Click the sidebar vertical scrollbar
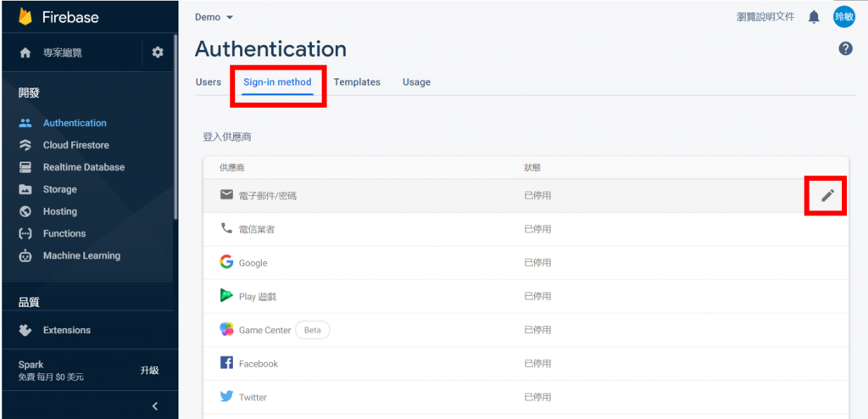The image size is (868, 419). click(x=175, y=127)
